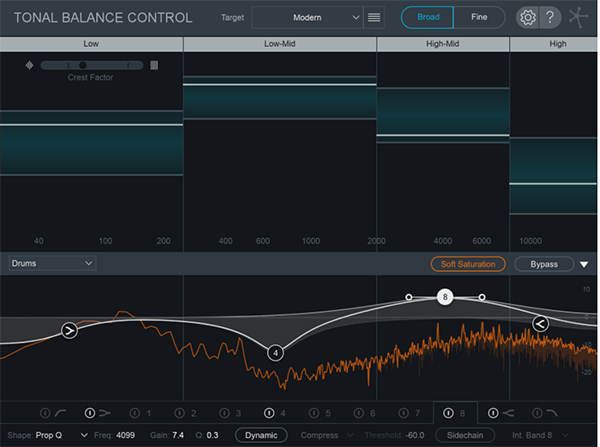Toggle power for band 6
This screenshot has width=600, height=447.
pos(359,413)
